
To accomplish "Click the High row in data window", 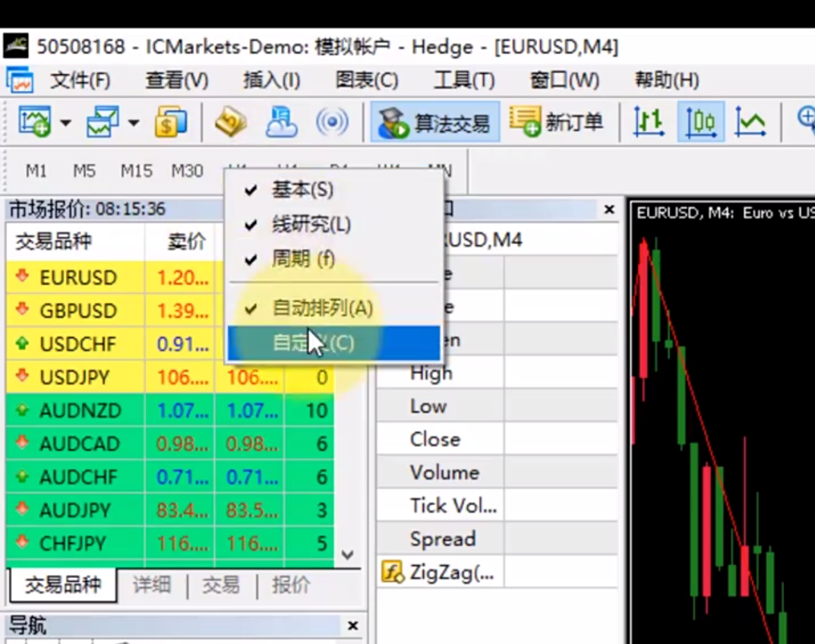I will point(498,373).
